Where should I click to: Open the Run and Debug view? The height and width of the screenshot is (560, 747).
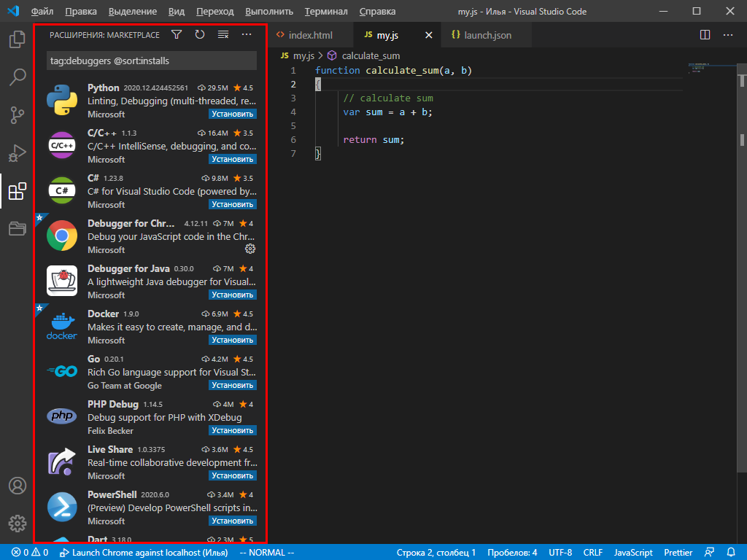[x=16, y=153]
